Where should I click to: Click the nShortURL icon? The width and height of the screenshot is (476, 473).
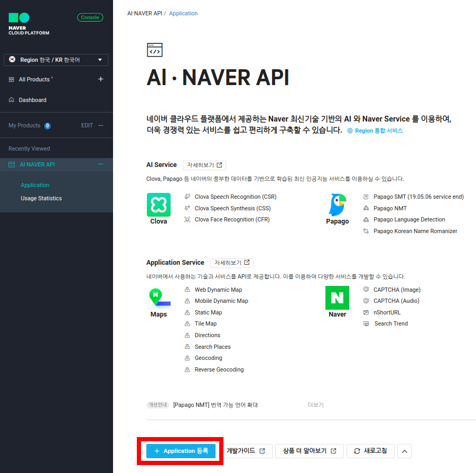(x=366, y=312)
